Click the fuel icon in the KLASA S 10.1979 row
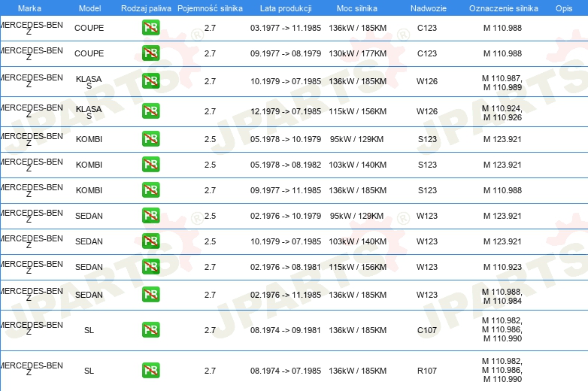Screen dimensions: 588x391 (x=150, y=81)
